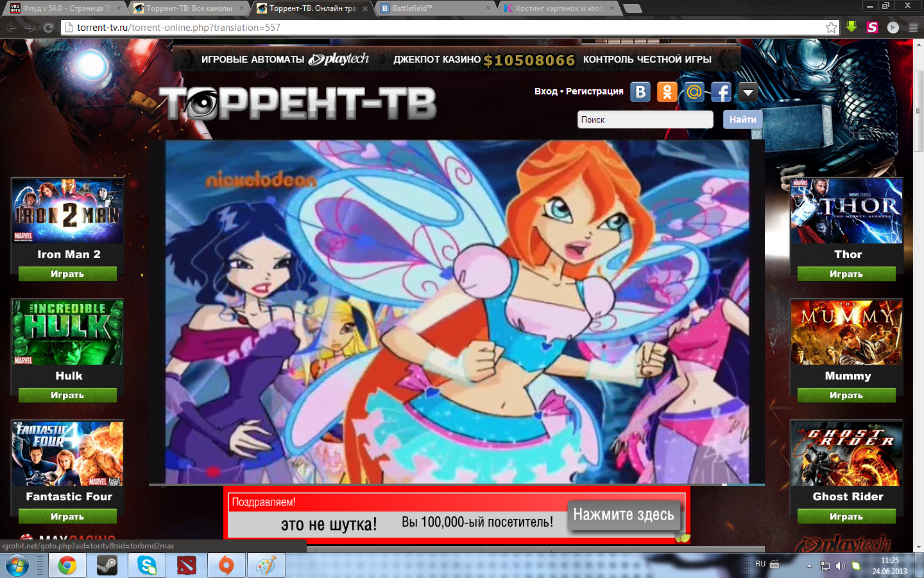Click Играть under Iron Man 2
This screenshot has height=578, width=924.
tap(67, 274)
